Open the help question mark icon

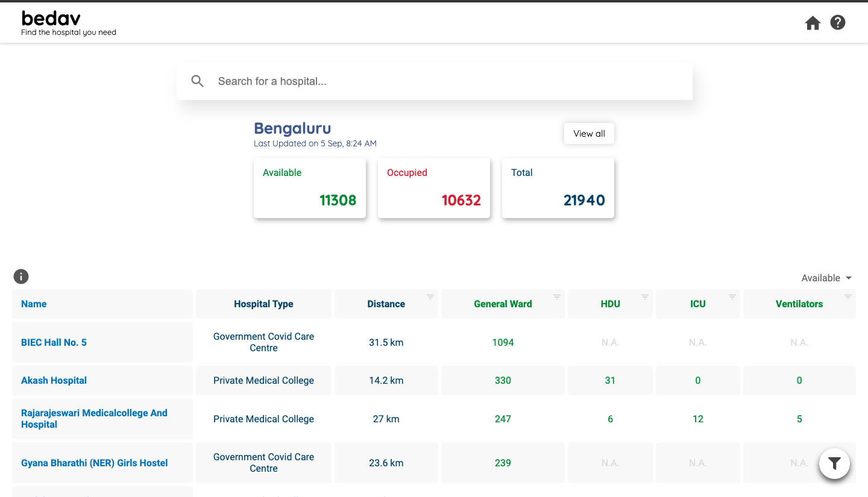838,23
